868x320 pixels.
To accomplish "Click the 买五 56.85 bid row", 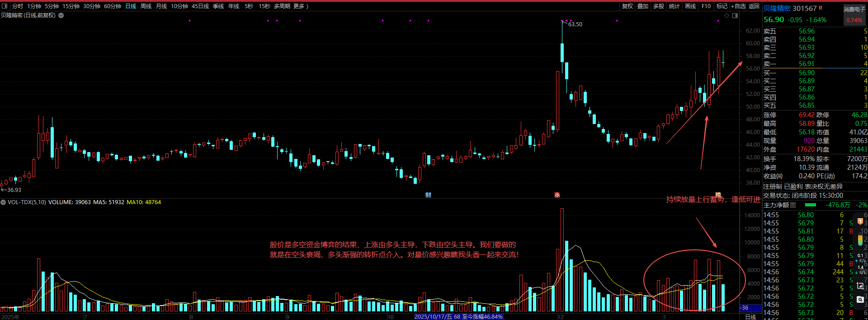I will (x=815, y=105).
